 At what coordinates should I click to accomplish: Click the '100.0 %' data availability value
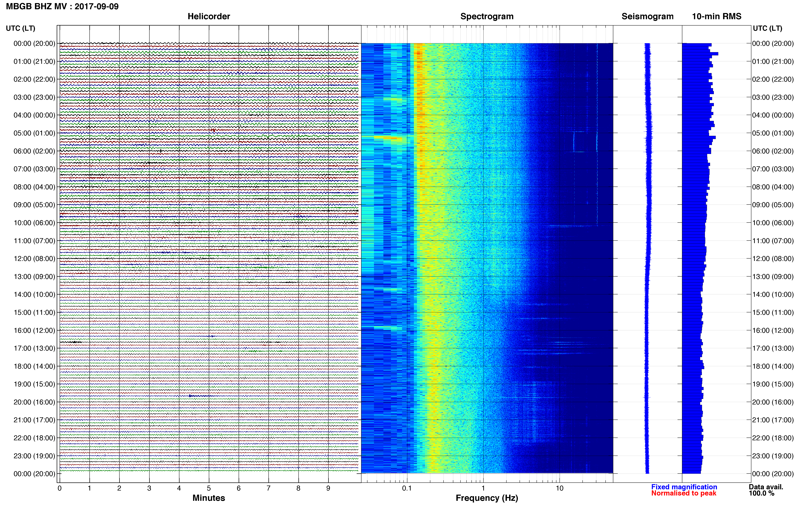pos(762,493)
